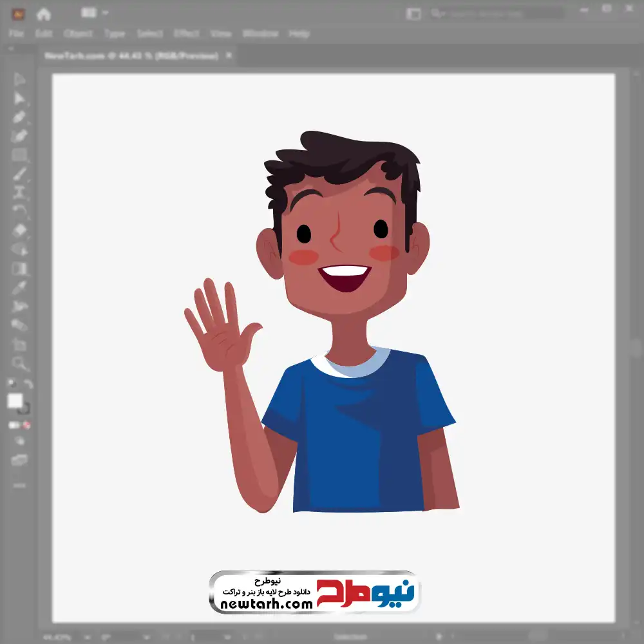
Task: Swap fill and stroke colors
Action: (28, 384)
